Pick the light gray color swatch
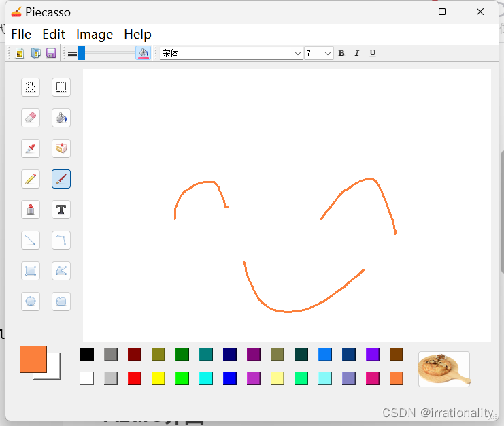 (111, 378)
